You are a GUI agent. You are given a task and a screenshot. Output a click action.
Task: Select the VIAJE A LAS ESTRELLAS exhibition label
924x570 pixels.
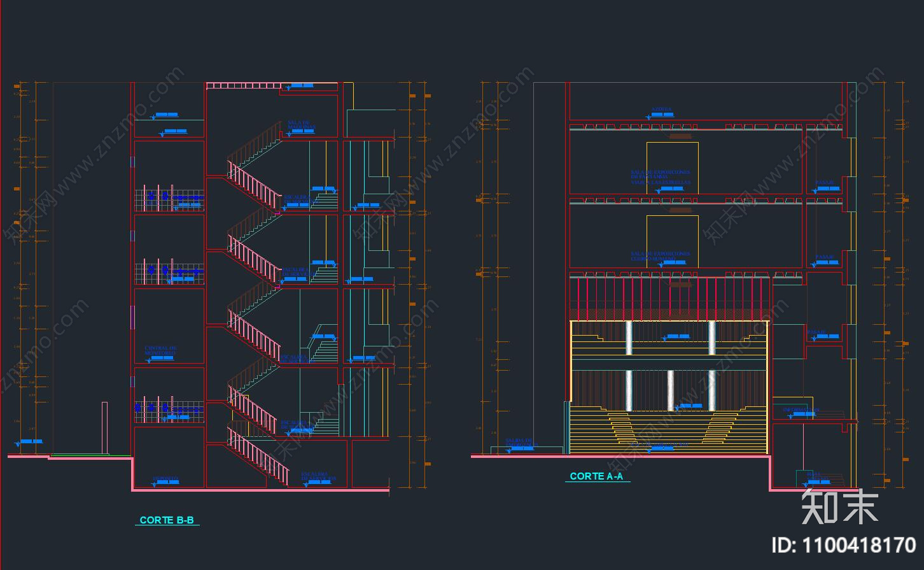click(x=661, y=182)
